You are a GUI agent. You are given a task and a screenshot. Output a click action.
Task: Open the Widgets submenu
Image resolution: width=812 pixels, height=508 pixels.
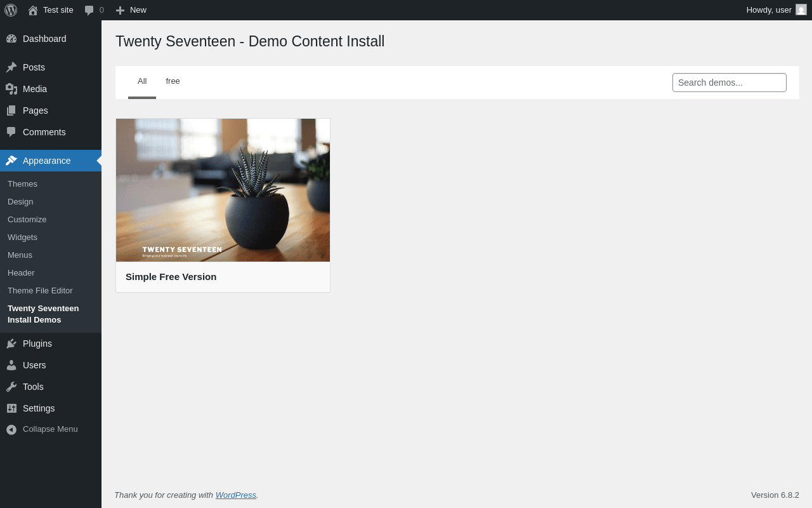tap(22, 237)
